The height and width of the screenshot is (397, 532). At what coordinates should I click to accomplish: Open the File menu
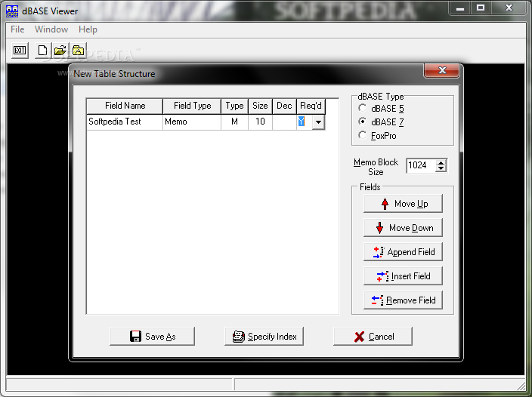17,29
